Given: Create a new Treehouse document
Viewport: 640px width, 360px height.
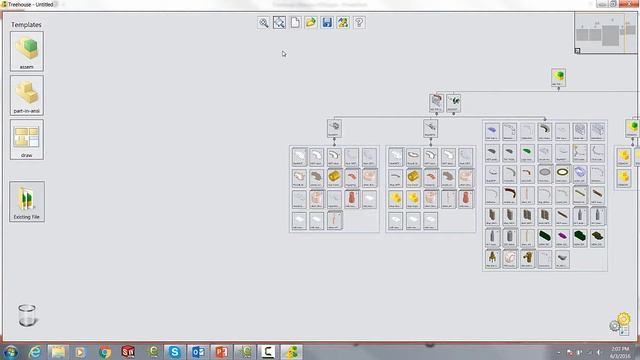Looking at the screenshot, I should (x=295, y=22).
